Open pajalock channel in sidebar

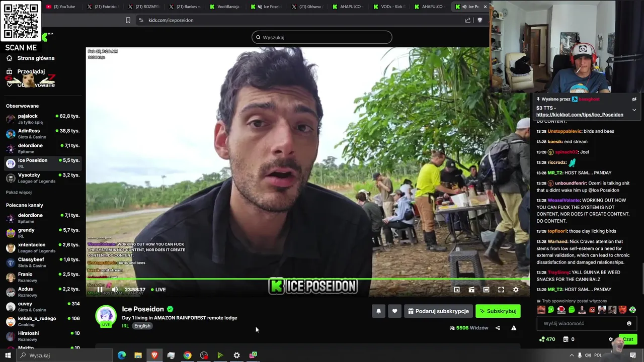(43, 119)
